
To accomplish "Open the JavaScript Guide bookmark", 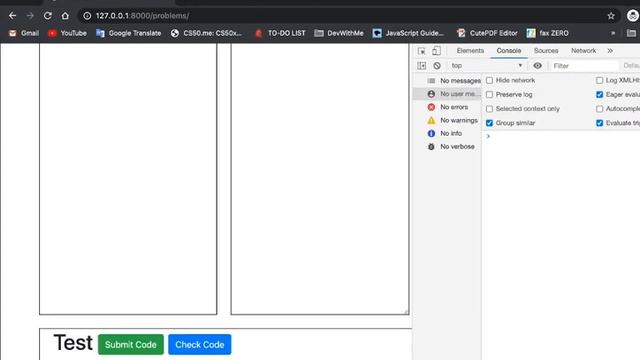I will 408,33.
